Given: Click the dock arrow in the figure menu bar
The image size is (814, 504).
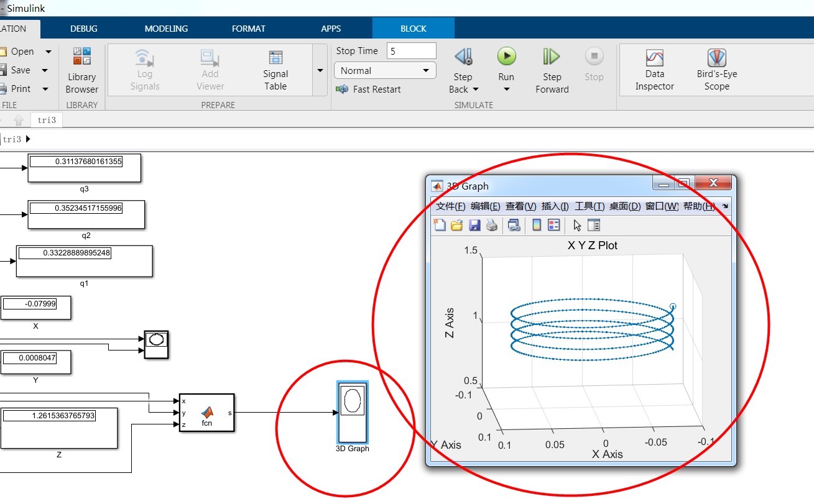Looking at the screenshot, I should tap(725, 206).
